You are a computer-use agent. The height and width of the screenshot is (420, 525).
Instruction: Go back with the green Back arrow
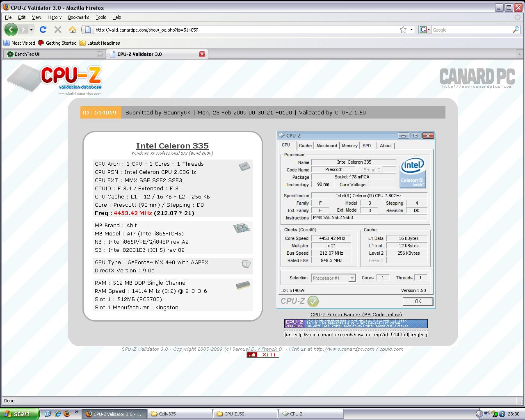click(x=11, y=30)
